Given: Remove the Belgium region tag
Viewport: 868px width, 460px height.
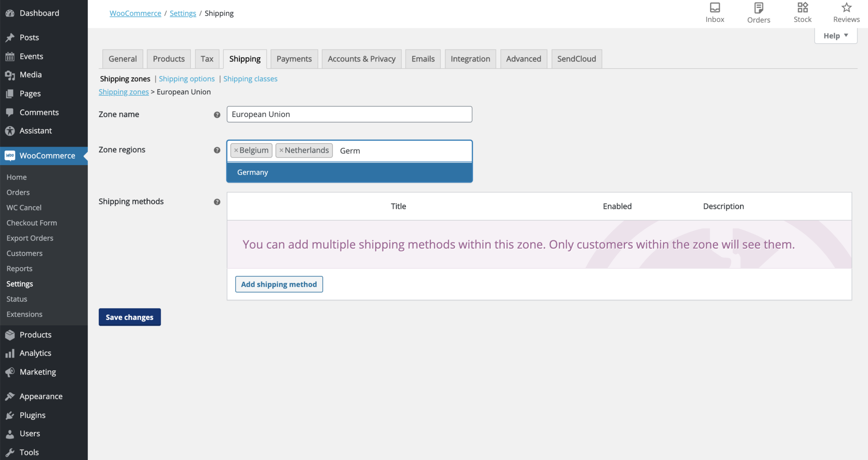Looking at the screenshot, I should click(236, 150).
